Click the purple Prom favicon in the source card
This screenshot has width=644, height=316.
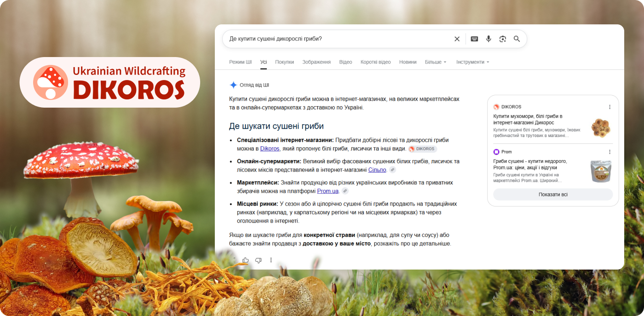coord(496,152)
